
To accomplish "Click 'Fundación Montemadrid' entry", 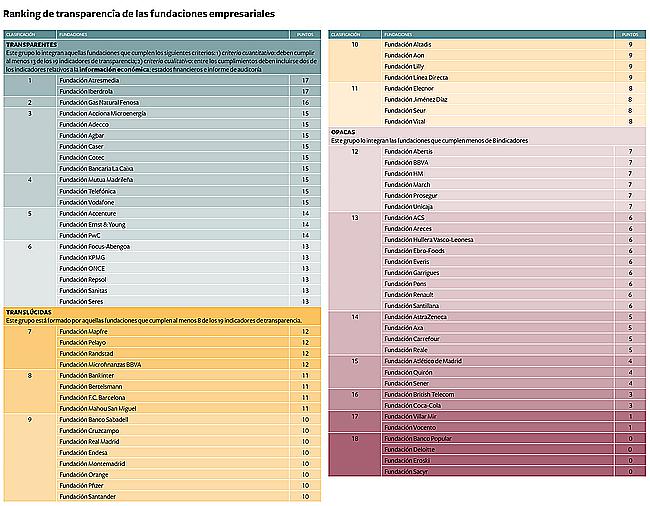I will click(92, 463).
